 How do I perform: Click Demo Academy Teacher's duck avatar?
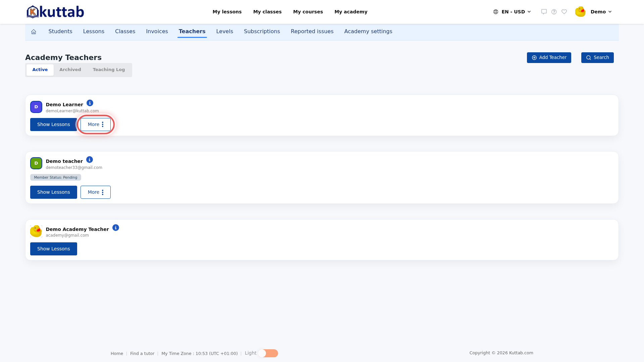click(x=36, y=231)
